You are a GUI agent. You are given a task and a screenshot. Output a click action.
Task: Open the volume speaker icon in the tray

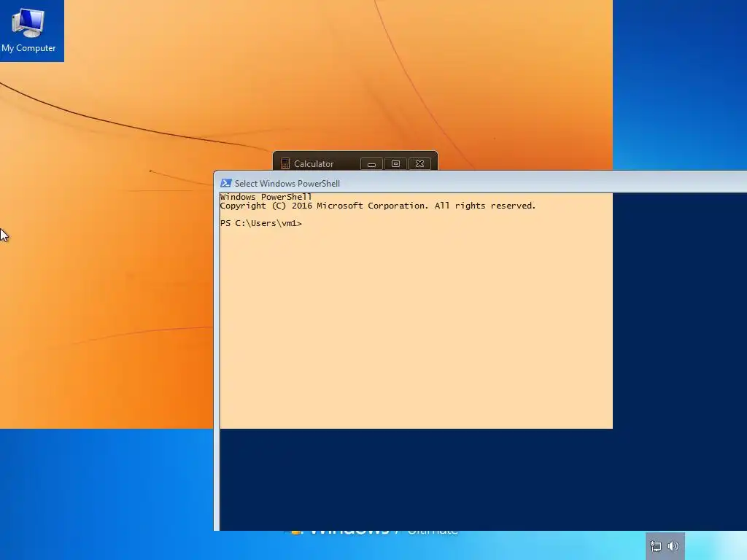[x=673, y=546]
